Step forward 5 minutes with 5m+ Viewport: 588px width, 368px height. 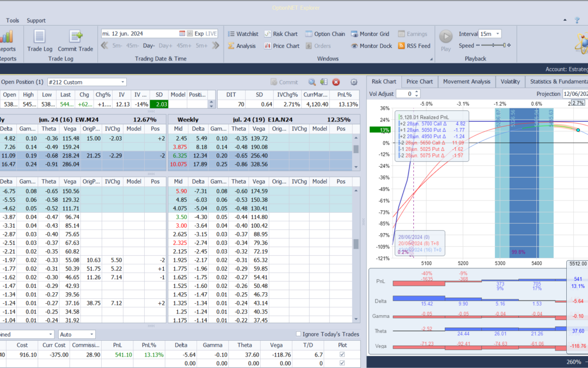click(x=202, y=45)
